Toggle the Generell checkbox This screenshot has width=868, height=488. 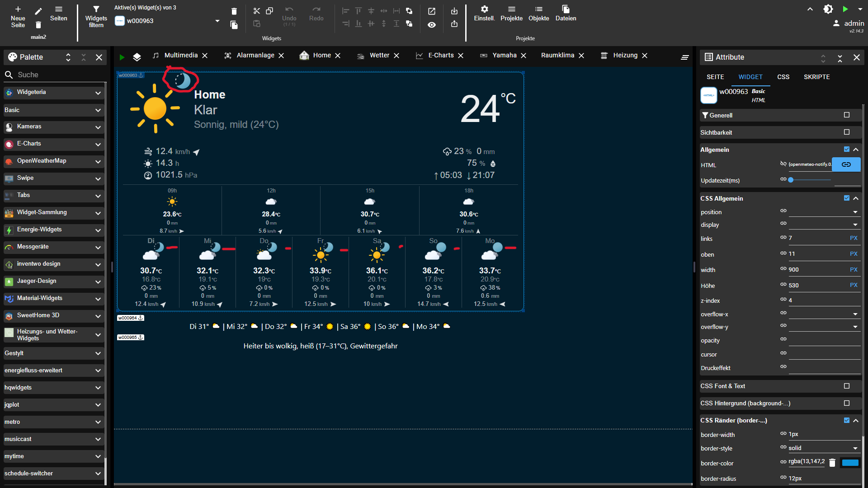tap(847, 115)
